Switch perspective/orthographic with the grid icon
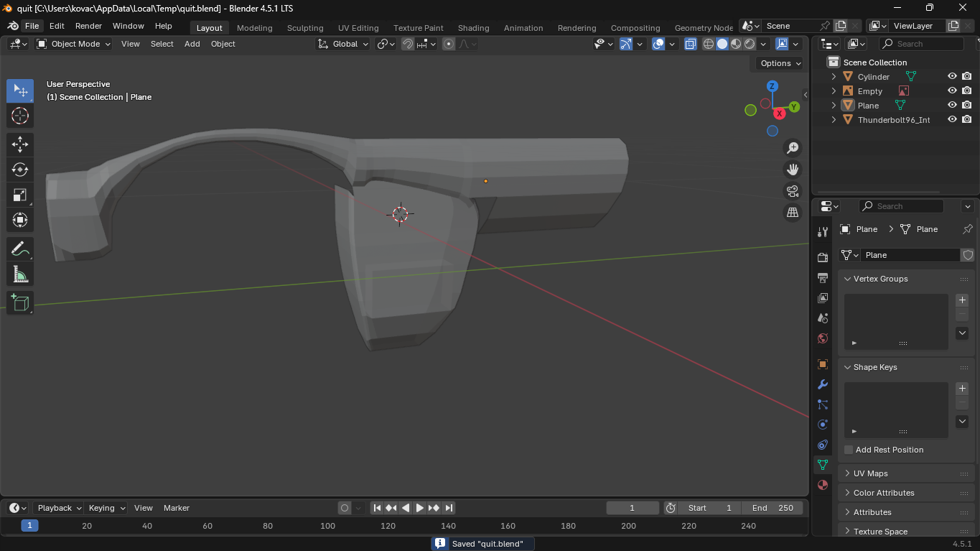Viewport: 980px width, 551px height. [x=793, y=213]
